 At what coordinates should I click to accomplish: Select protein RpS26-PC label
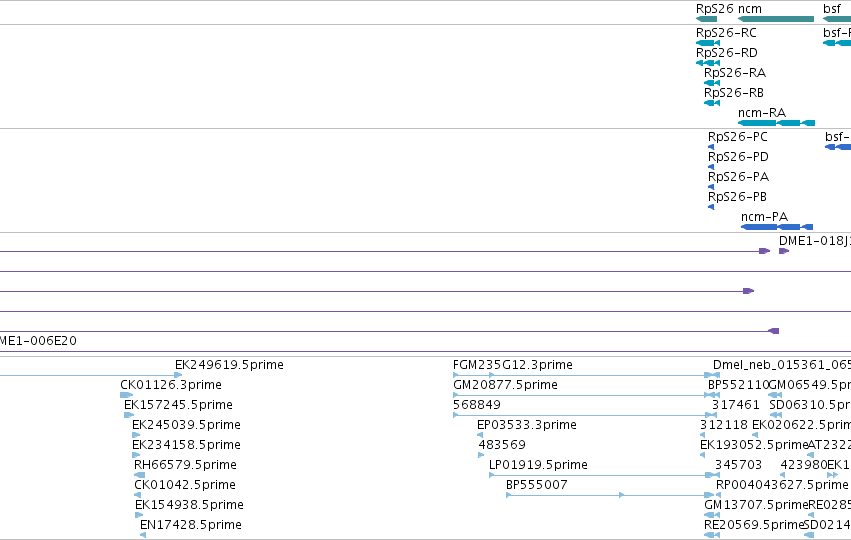coord(738,137)
